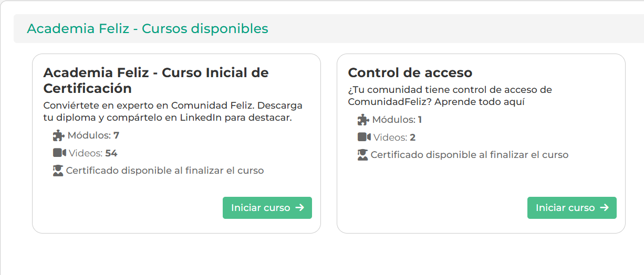Click the Conviértete en experto description text
The image size is (644, 275).
coord(172,112)
